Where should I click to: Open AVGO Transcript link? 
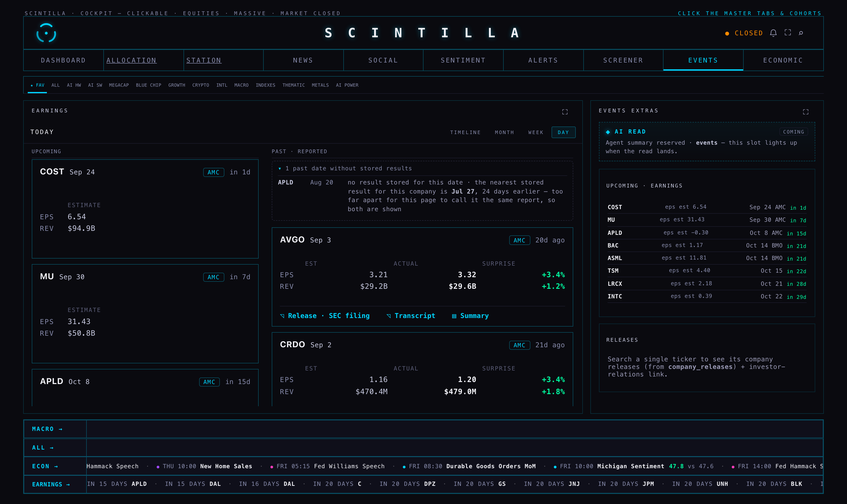411,316
